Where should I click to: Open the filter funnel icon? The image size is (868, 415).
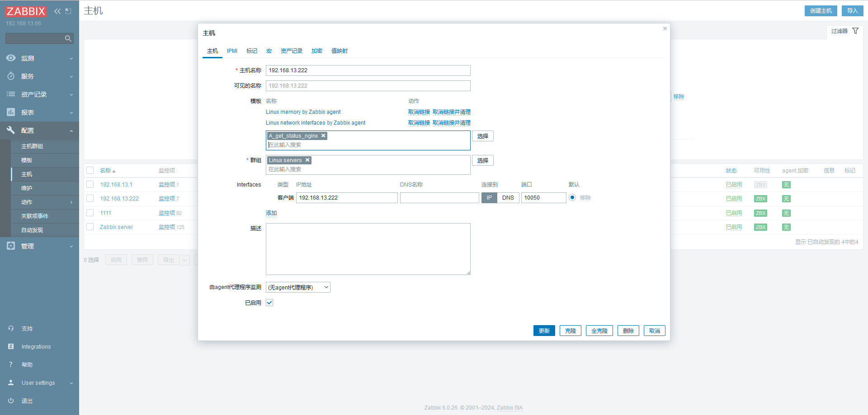click(855, 31)
